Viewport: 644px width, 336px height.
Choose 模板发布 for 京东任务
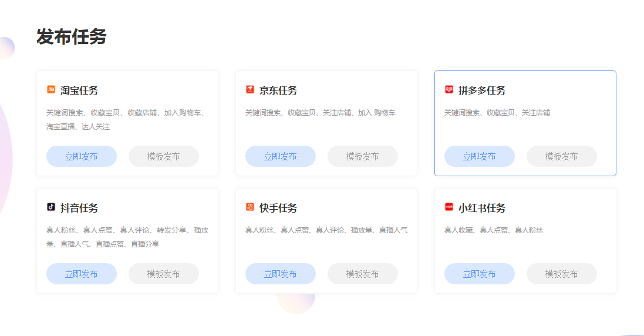(363, 156)
